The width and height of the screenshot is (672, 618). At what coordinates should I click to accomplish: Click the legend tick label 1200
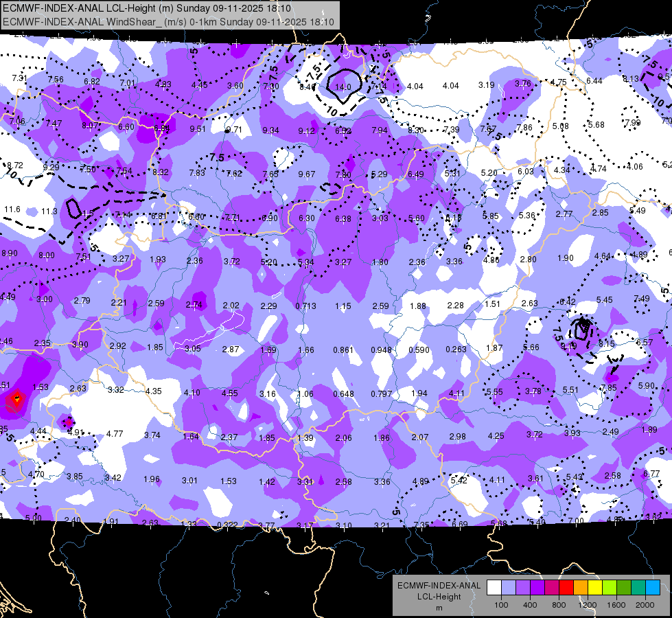tap(587, 605)
